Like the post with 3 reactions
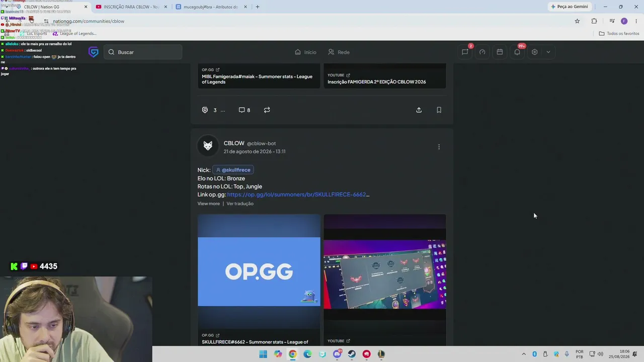 coord(205,110)
